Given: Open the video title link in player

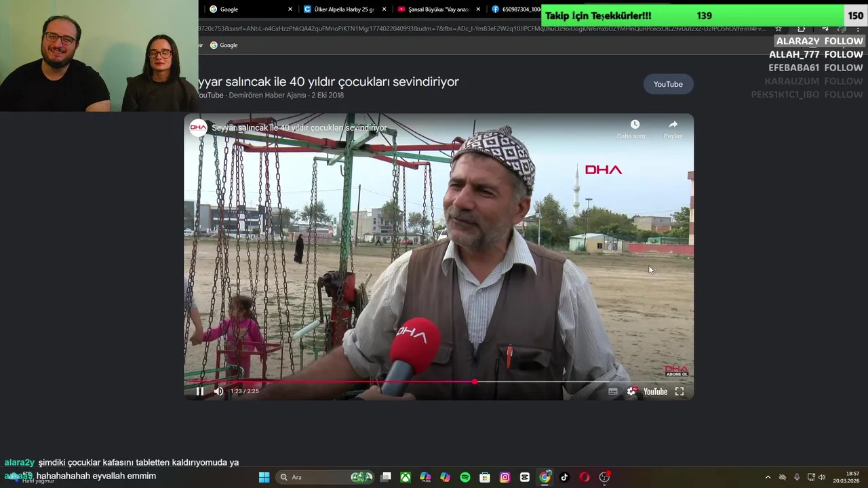Looking at the screenshot, I should tap(299, 127).
